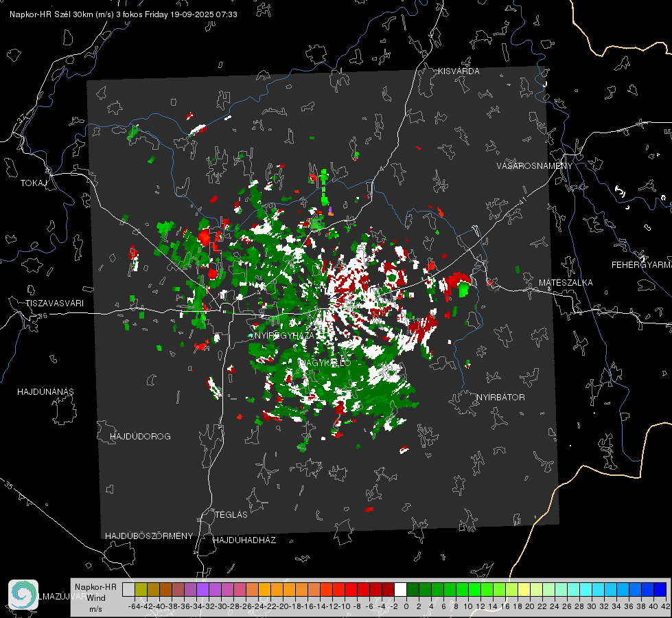Pick the violet swatch between -34 and -32
This screenshot has width=672, height=618.
pos(202,589)
